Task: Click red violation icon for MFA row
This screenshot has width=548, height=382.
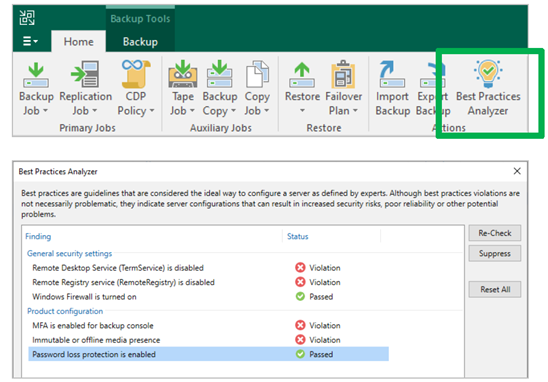Action: pyautogui.click(x=300, y=325)
